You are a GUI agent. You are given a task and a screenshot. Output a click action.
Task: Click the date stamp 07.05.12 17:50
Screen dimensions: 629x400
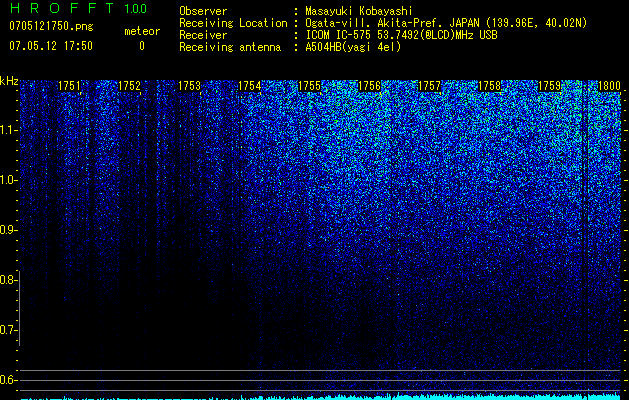(51, 46)
